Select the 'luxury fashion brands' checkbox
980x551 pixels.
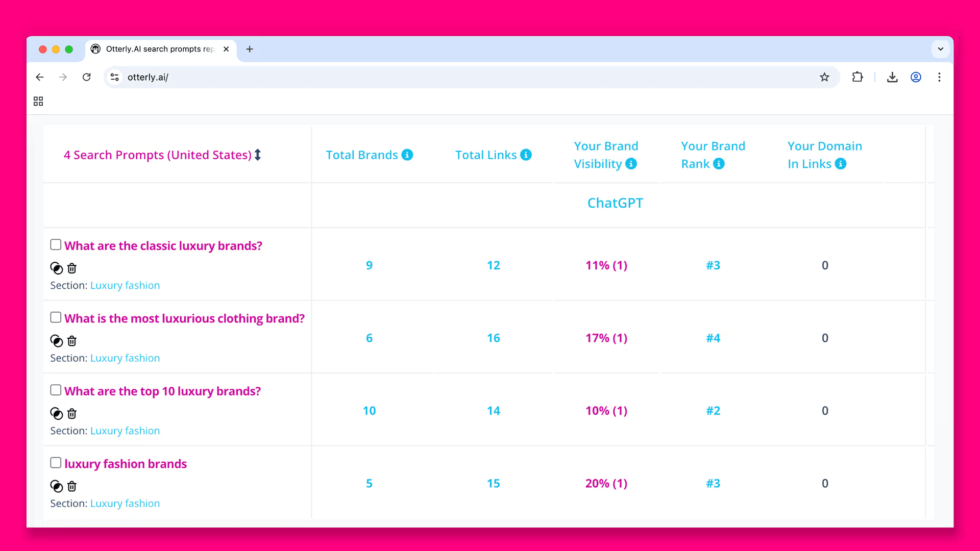click(56, 463)
